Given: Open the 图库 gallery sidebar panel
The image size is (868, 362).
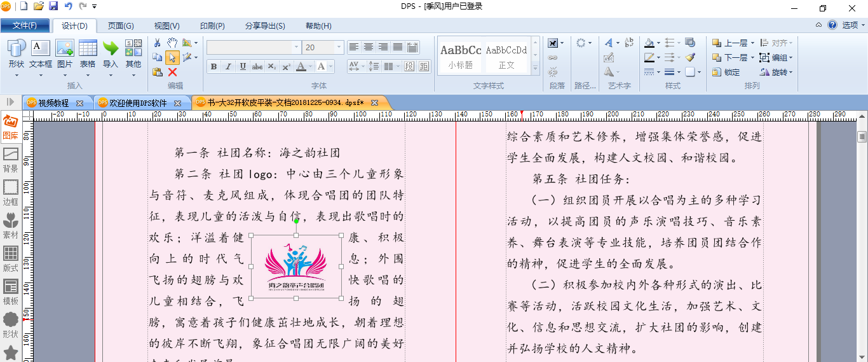Looking at the screenshot, I should [10, 127].
